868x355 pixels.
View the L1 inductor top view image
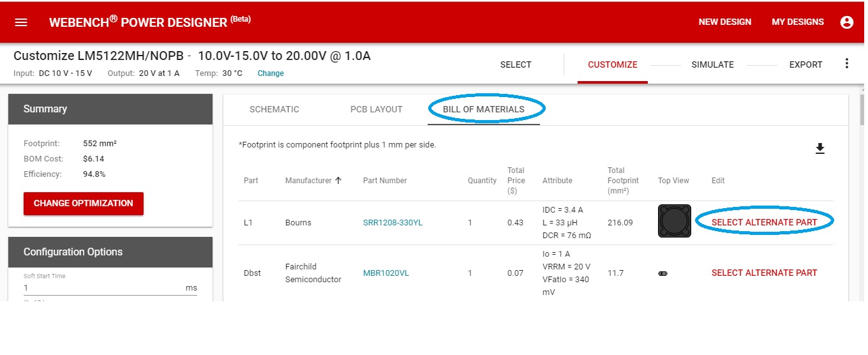[x=675, y=221]
